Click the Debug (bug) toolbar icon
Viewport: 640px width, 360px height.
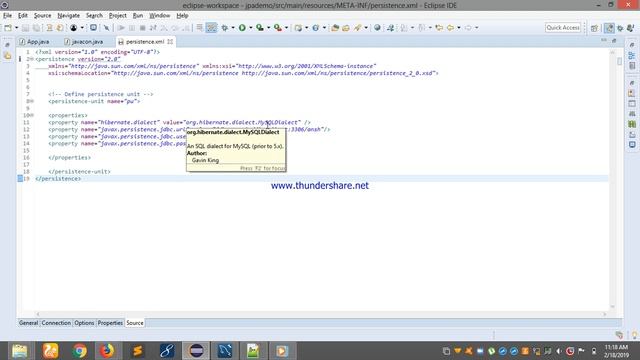click(224, 28)
